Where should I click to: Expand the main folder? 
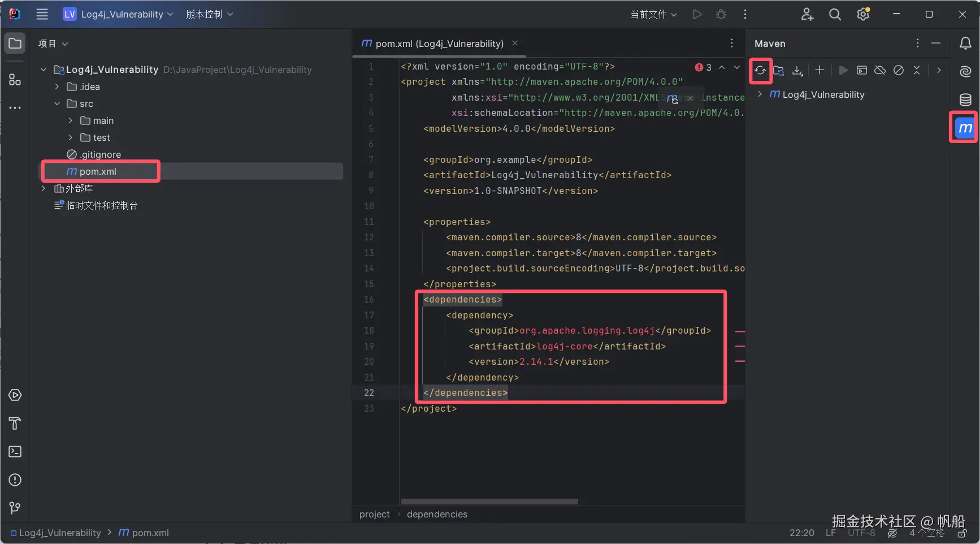71,120
